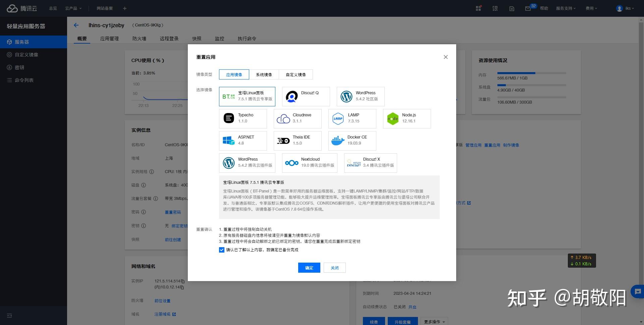This screenshot has height=325, width=644.
Task: Expand the 云产品 dropdown
Action: pos(73,8)
